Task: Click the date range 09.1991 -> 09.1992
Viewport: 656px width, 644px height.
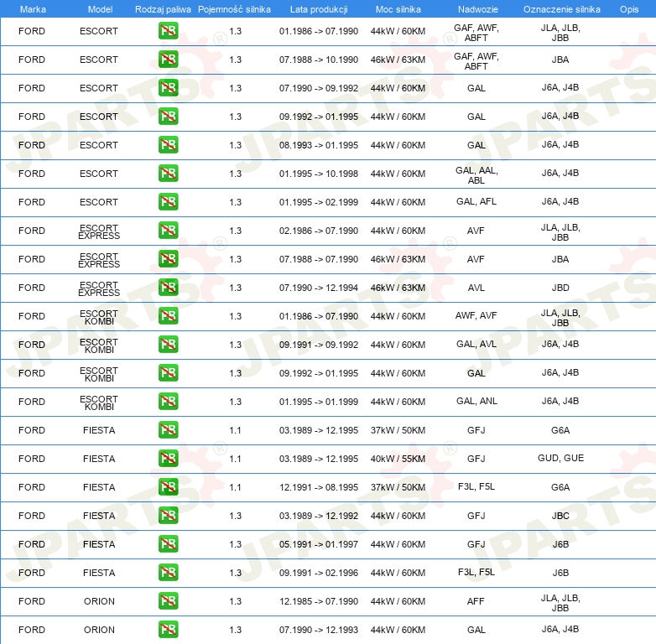Action: 319,345
